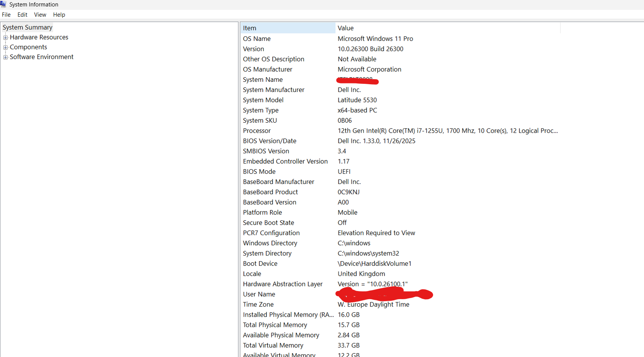Select System Summary in the tree
Image resolution: width=644 pixels, height=357 pixels.
coord(28,27)
